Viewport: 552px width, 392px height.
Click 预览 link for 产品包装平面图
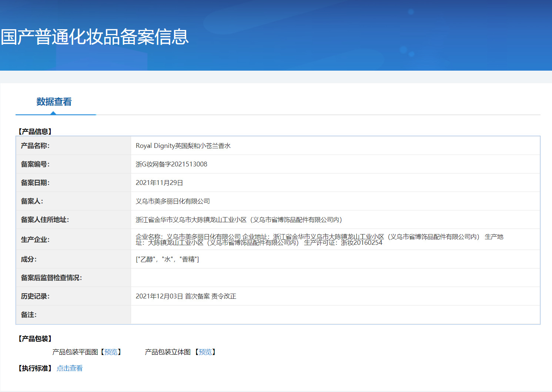111,352
